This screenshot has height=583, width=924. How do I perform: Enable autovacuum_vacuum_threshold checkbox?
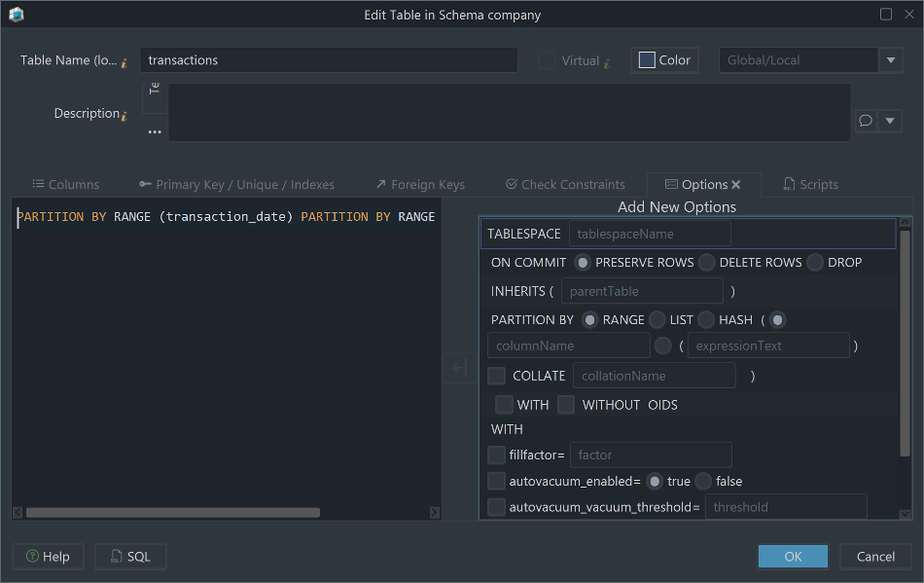(497, 507)
